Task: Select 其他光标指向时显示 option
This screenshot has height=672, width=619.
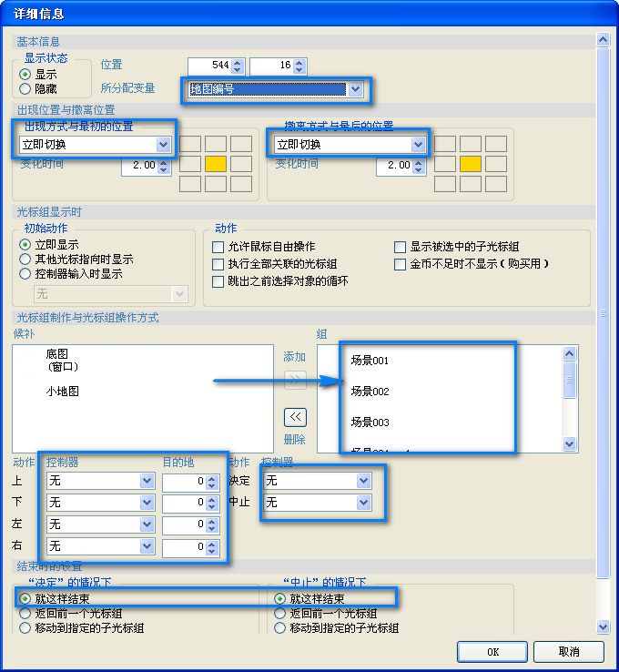Action: point(25,259)
